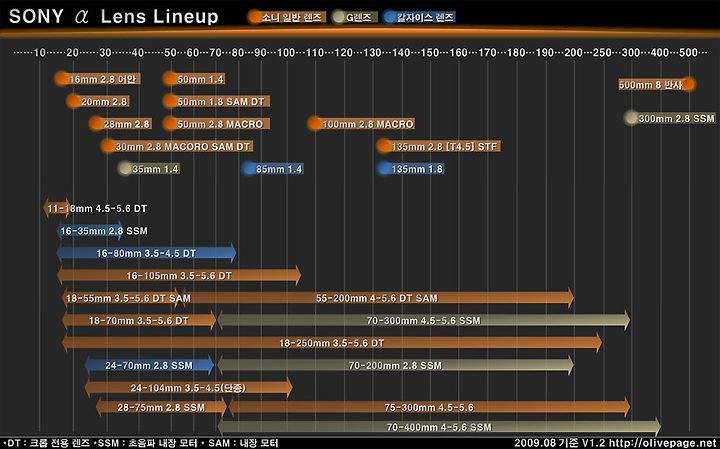720x449 pixels.
Task: Click the 30mm 2.8 MACORO SAM DT label
Action: click(177, 146)
